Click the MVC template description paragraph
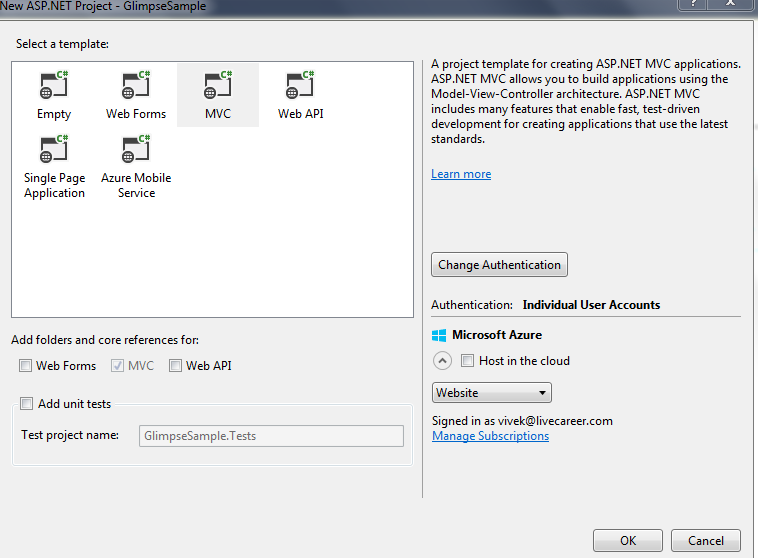 click(x=586, y=102)
